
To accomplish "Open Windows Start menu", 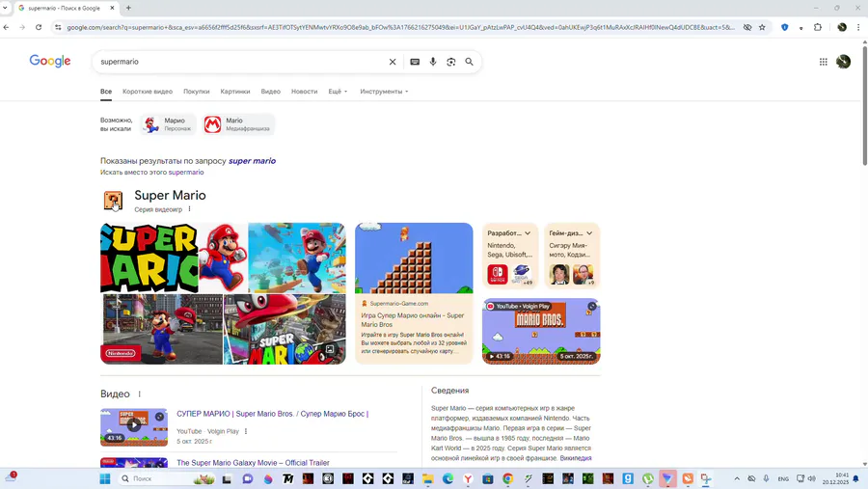I will click(x=104, y=478).
